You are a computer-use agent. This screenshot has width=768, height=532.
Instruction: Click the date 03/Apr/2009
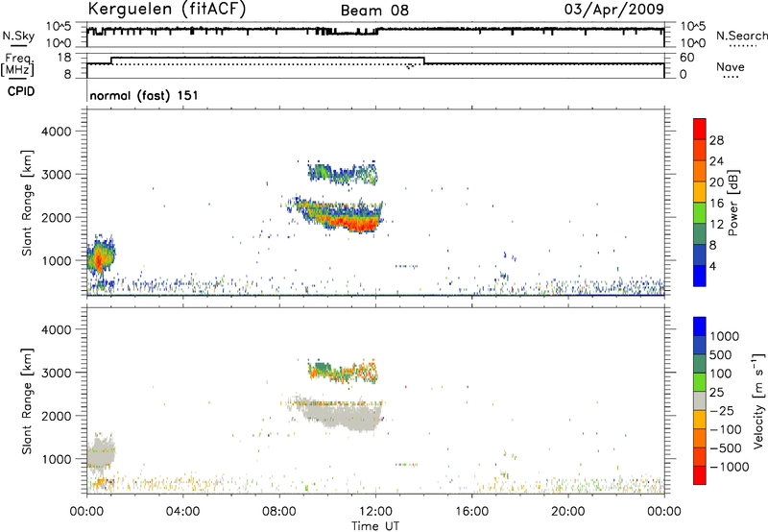point(613,10)
